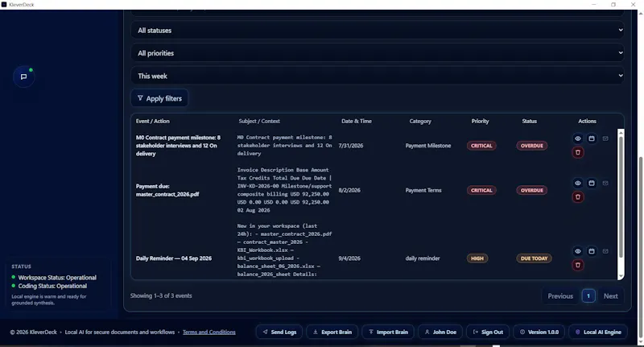Click 'Coding Status: Operational' in sidebar

point(52,286)
